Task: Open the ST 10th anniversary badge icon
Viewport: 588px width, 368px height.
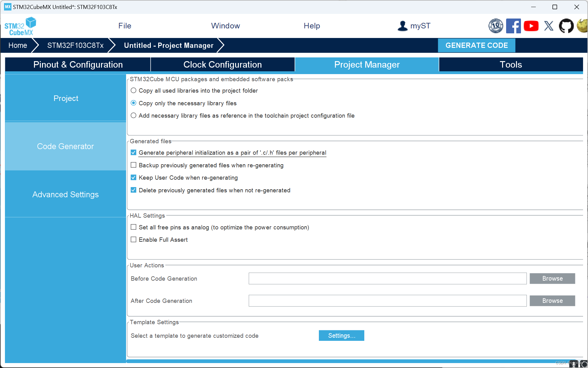Action: [496, 26]
